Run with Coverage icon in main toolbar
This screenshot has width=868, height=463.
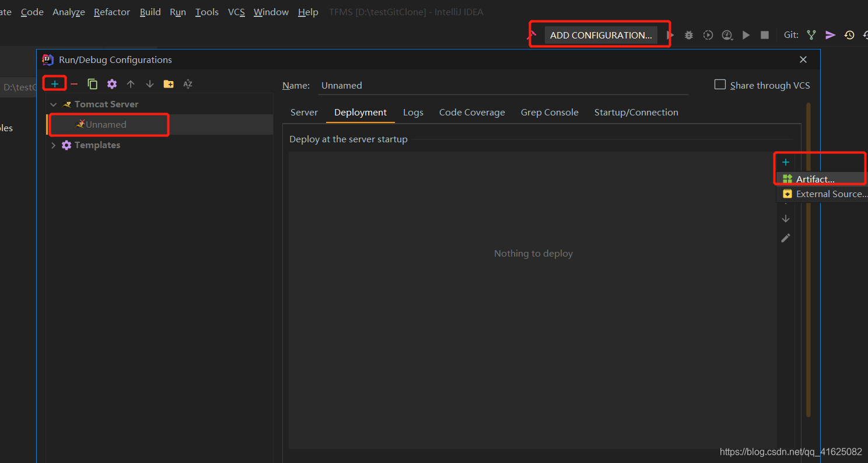tap(708, 35)
